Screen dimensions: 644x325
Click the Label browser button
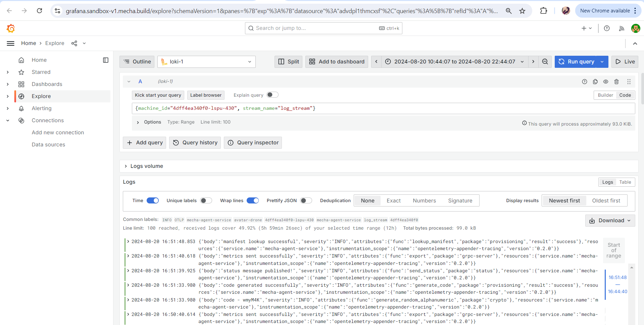tap(206, 95)
